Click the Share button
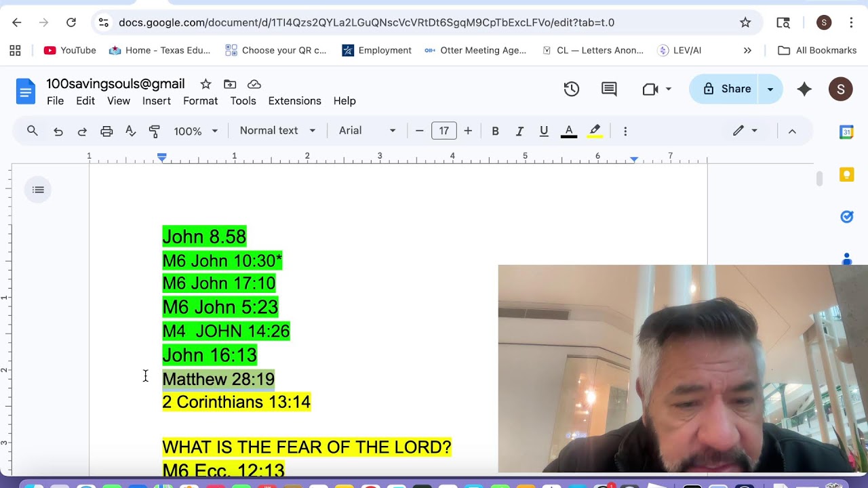Image resolution: width=868 pixels, height=488 pixels. pos(726,89)
